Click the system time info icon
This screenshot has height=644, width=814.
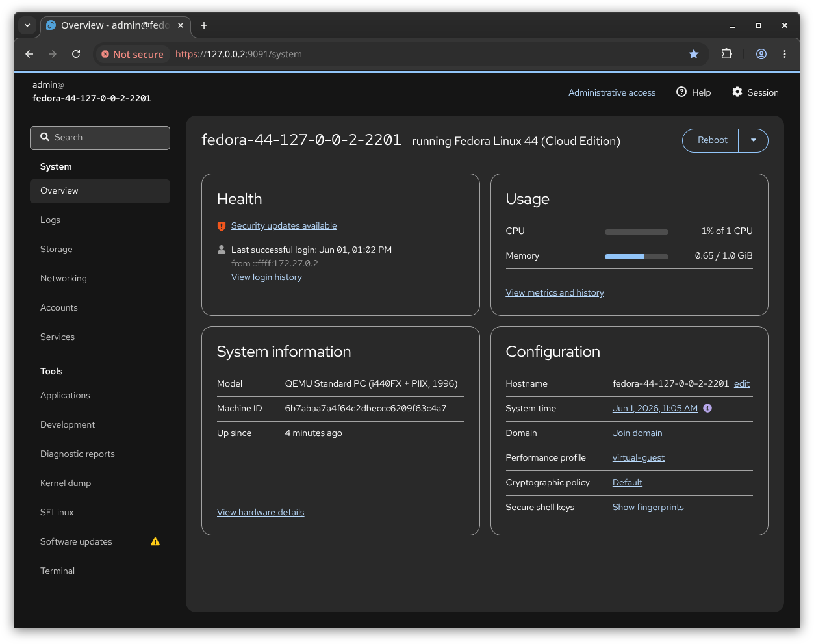707,408
